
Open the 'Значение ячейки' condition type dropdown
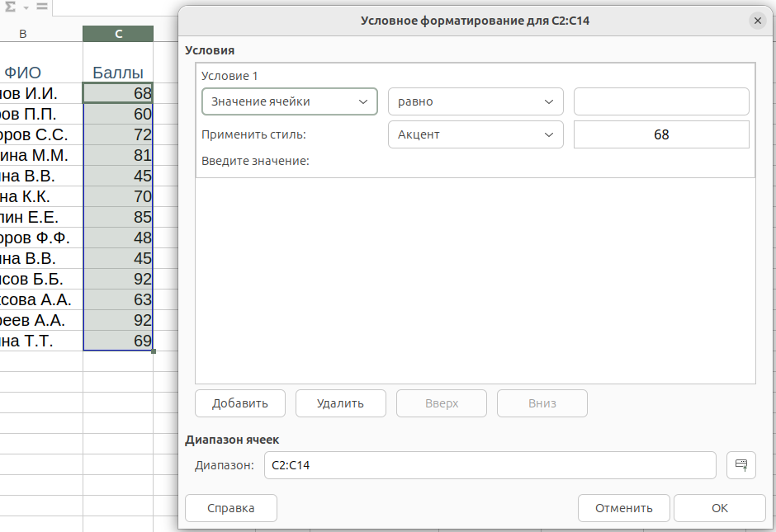(289, 101)
